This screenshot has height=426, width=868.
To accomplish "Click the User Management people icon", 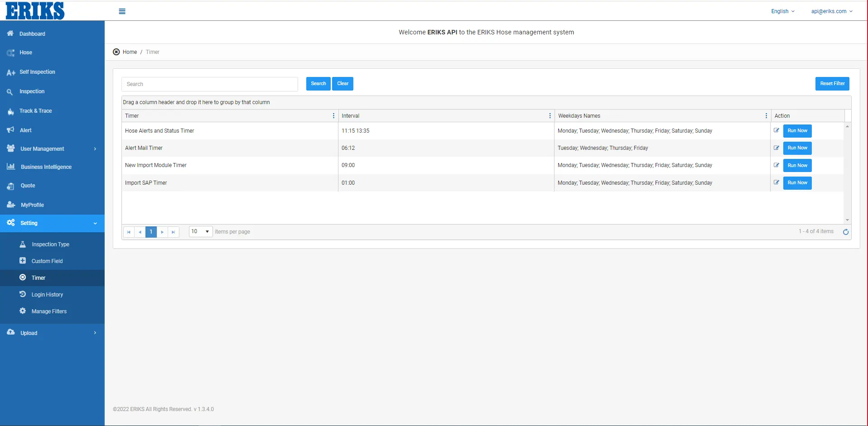I will (x=11, y=148).
